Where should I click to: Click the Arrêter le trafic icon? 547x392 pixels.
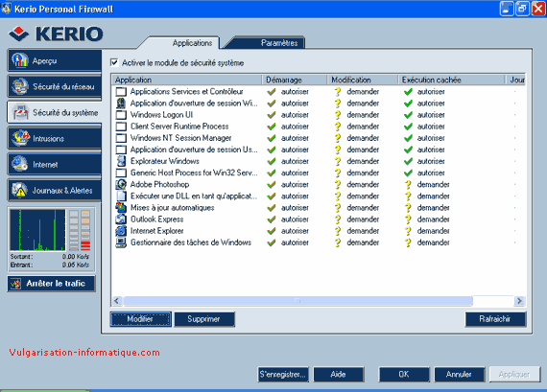tap(15, 284)
